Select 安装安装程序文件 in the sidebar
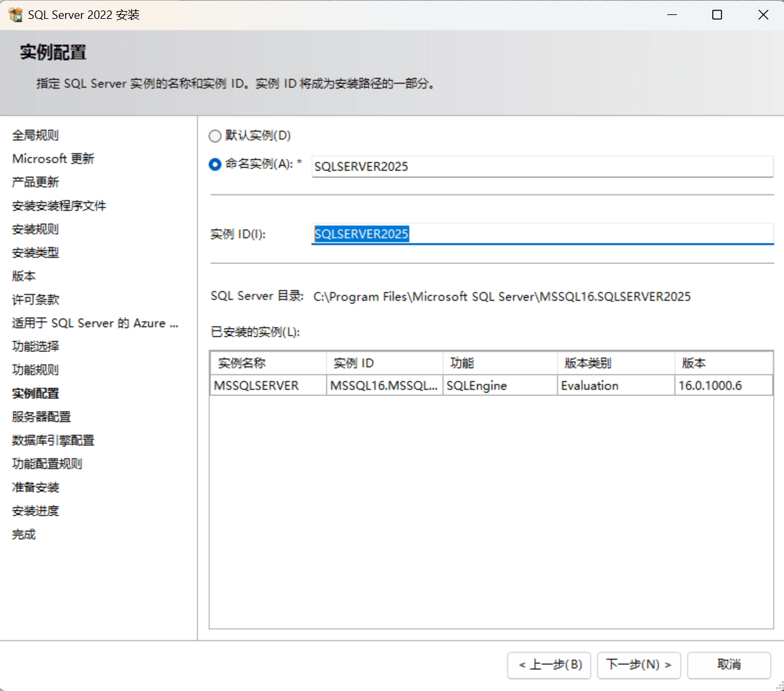This screenshot has height=691, width=784. pos(59,205)
